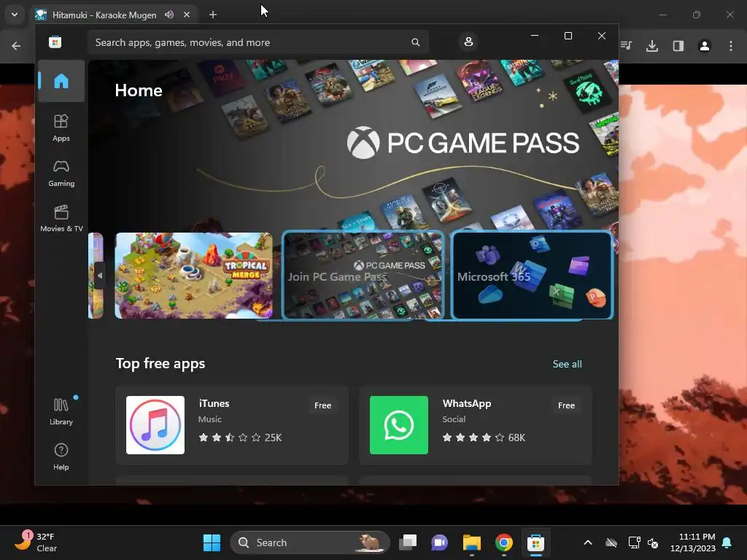Open Help in the Store sidebar
Viewport: 747px width, 560px height.
(61, 456)
